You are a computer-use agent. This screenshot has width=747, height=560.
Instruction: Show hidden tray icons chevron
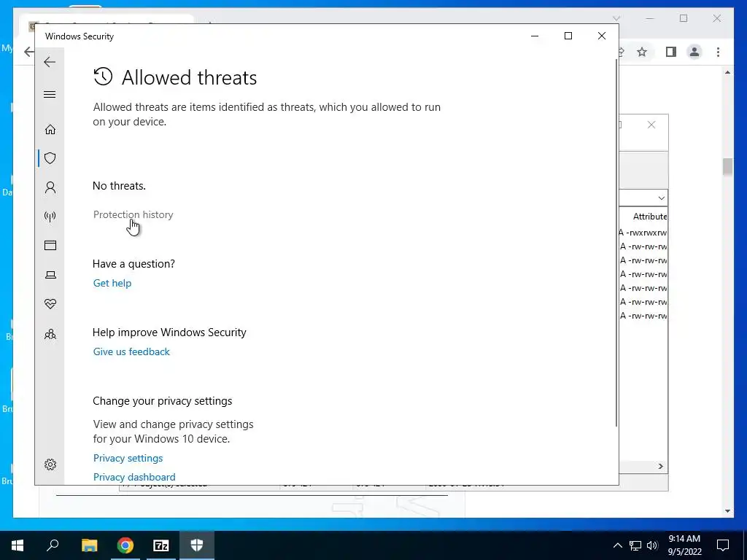(x=617, y=545)
